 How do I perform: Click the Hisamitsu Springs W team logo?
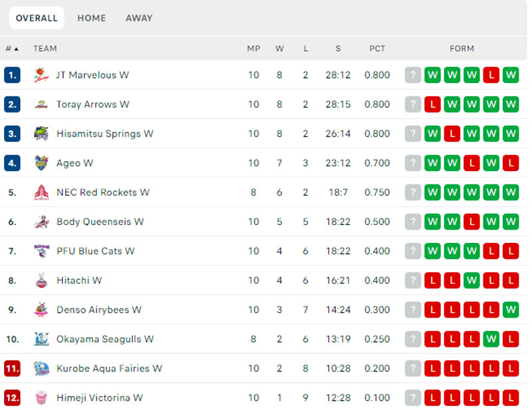click(x=41, y=134)
